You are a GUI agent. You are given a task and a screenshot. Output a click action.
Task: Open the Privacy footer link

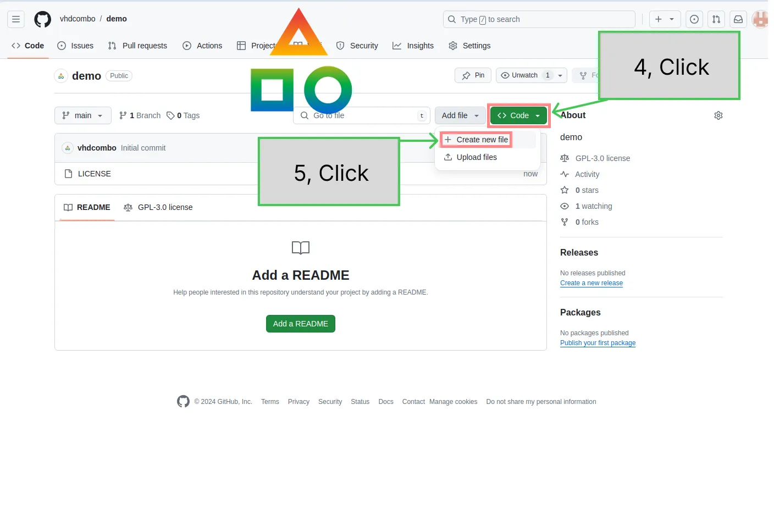pos(298,402)
